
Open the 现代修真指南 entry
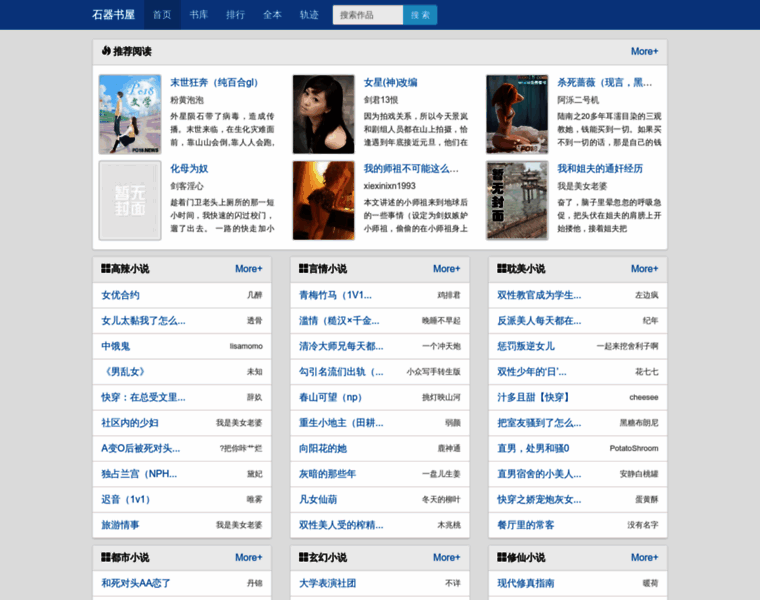pos(525,583)
